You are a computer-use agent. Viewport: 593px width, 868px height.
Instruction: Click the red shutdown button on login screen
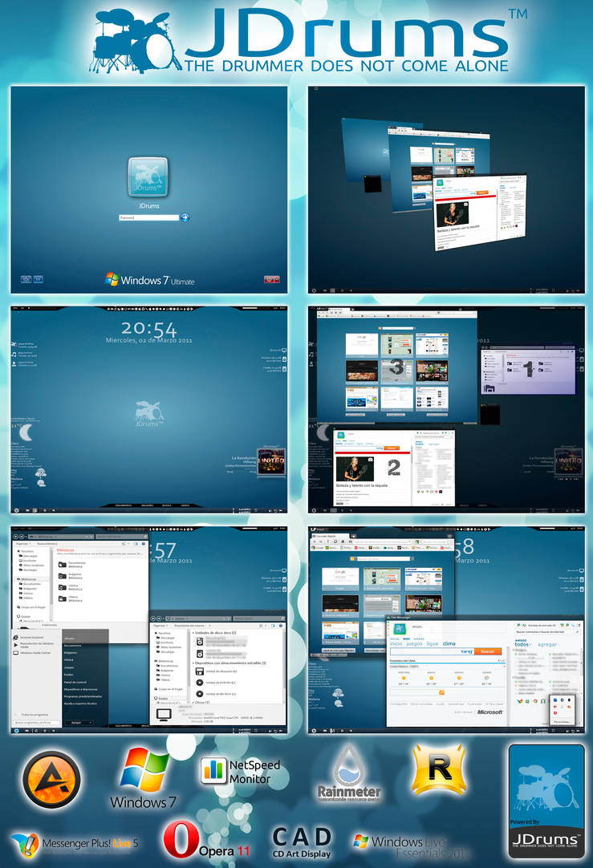click(269, 279)
